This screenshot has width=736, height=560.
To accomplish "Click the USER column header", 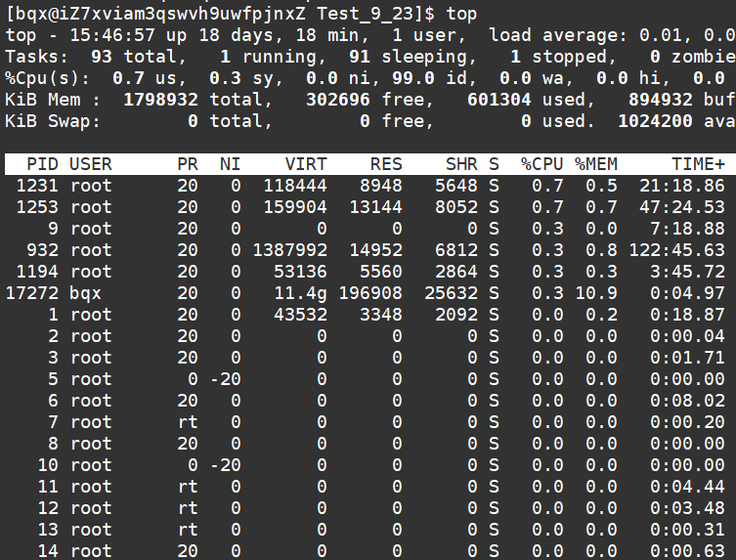I will point(91,164).
